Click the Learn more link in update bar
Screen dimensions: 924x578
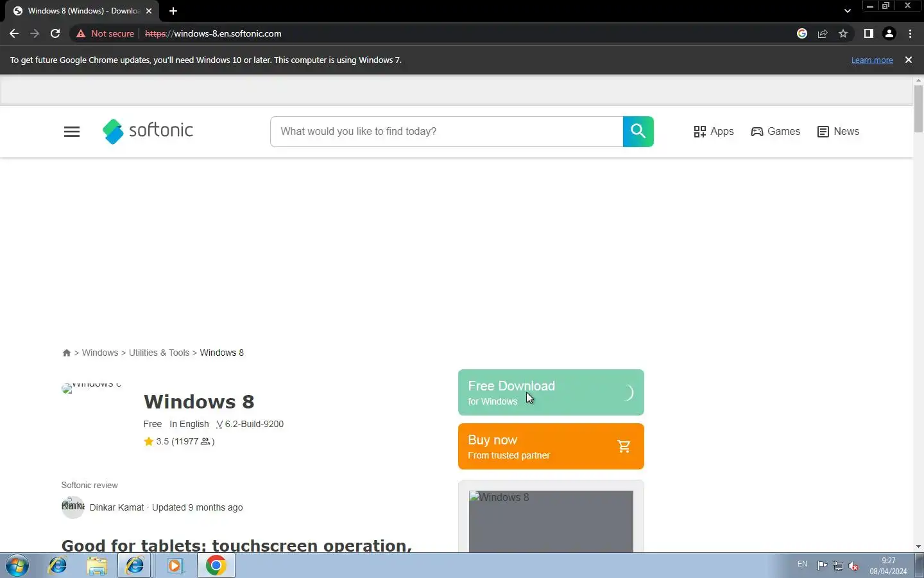pyautogui.click(x=872, y=60)
